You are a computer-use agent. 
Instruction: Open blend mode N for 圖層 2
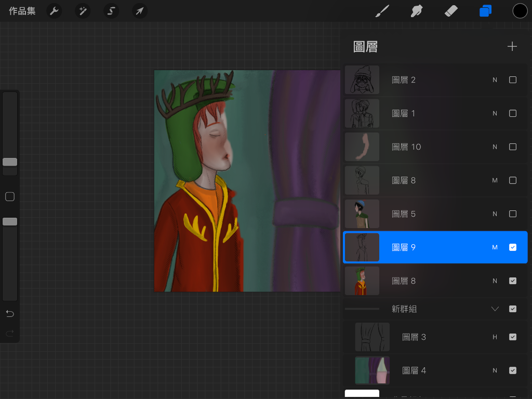495,79
